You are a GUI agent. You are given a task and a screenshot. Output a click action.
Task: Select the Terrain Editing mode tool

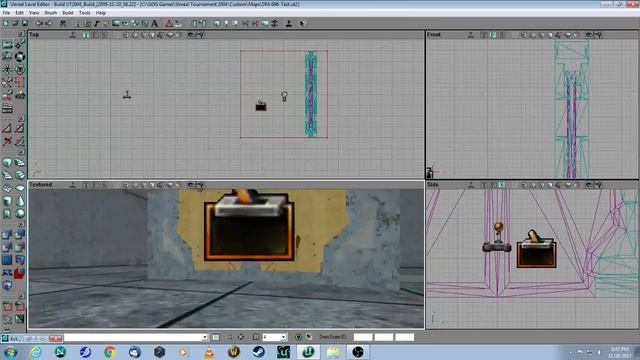[20, 95]
